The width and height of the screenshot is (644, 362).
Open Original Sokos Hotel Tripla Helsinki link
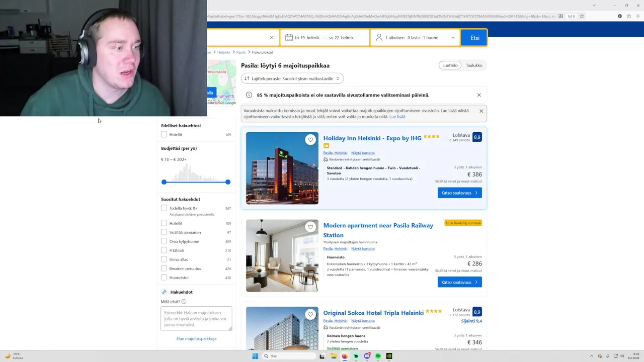point(373,313)
